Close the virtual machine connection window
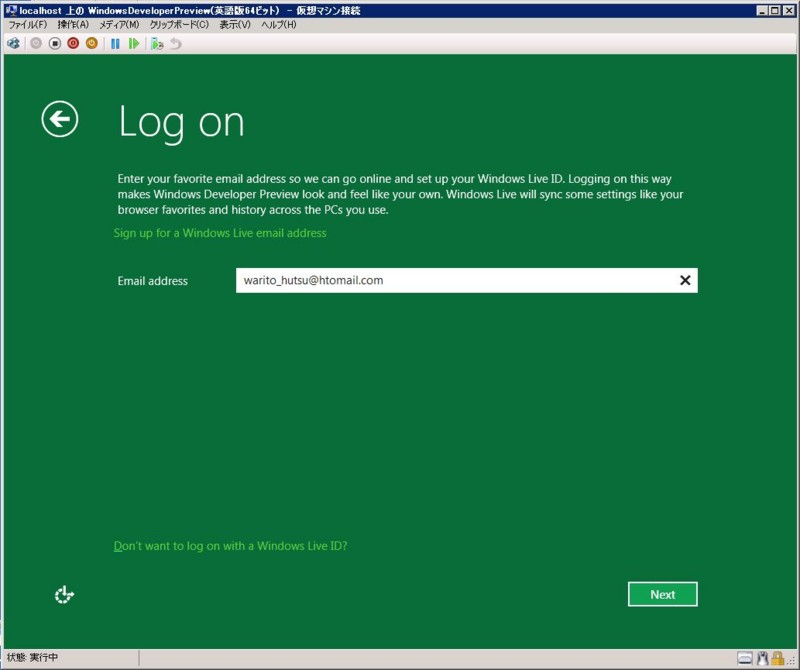This screenshot has height=670, width=800. click(x=789, y=10)
